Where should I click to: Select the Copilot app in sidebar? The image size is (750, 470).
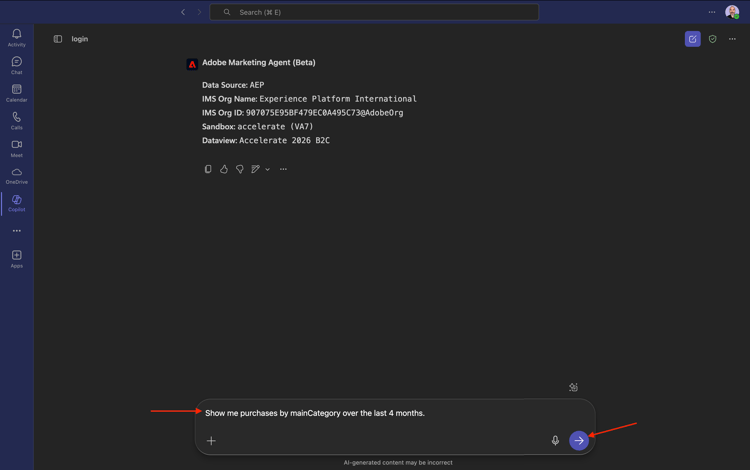point(17,203)
